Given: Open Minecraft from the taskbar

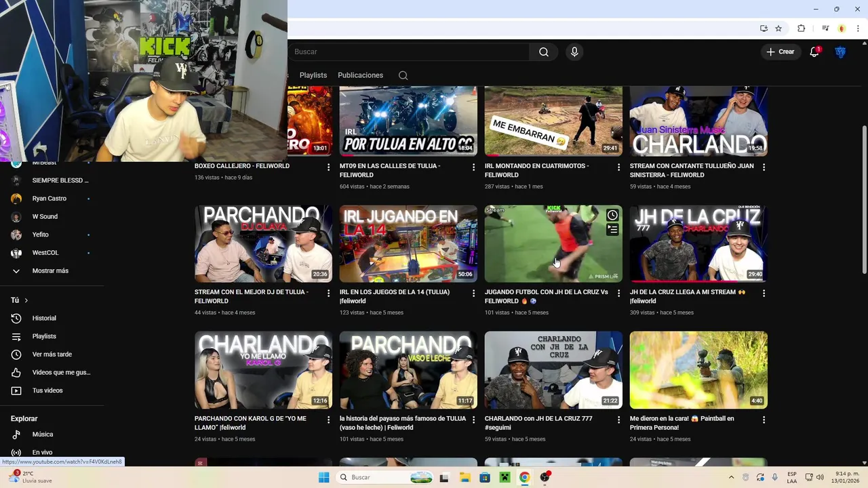Looking at the screenshot, I should pyautogui.click(x=505, y=477).
